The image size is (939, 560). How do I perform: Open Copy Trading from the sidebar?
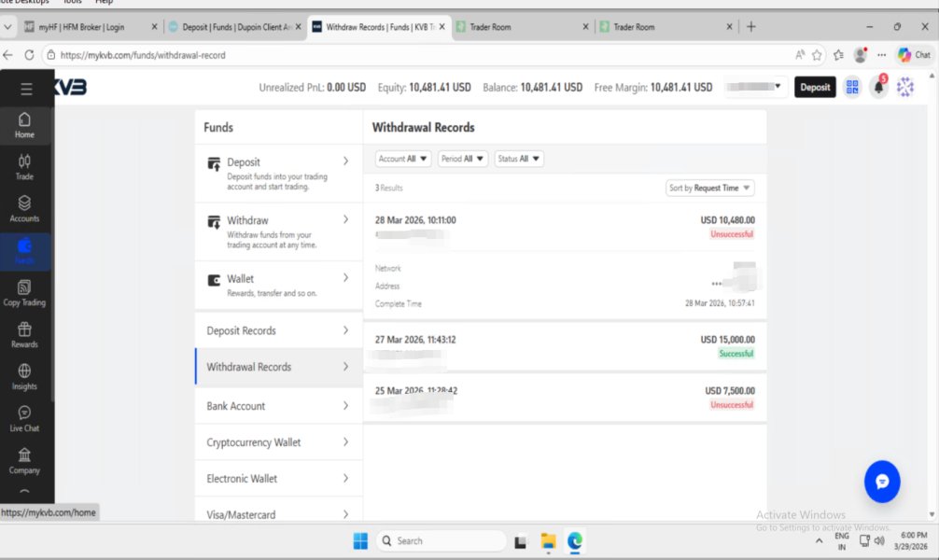pyautogui.click(x=24, y=293)
